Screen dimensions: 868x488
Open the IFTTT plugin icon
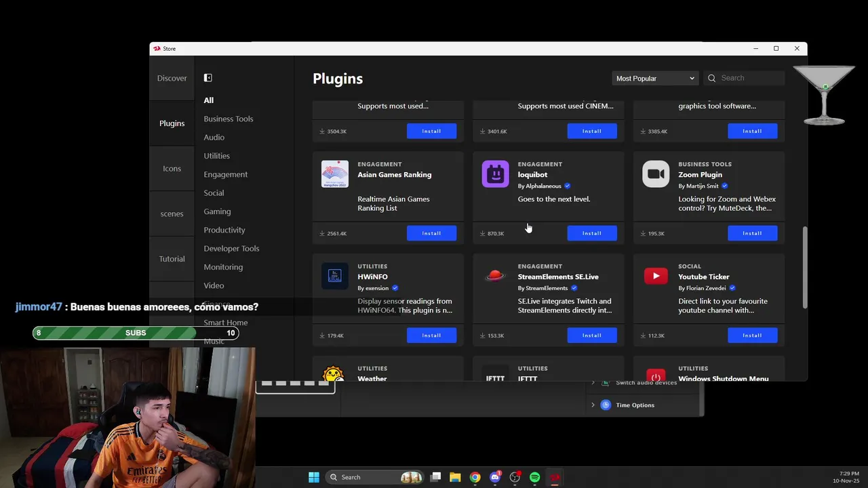(x=495, y=373)
